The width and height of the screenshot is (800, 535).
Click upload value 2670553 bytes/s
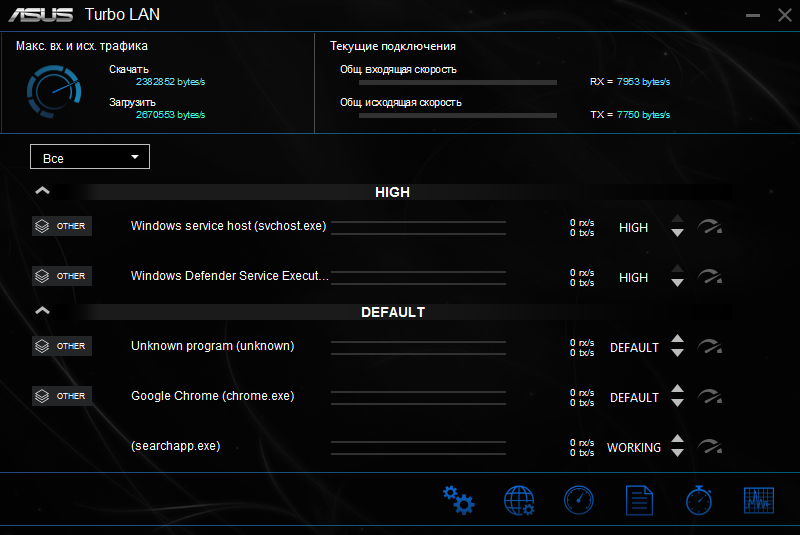[x=170, y=115]
